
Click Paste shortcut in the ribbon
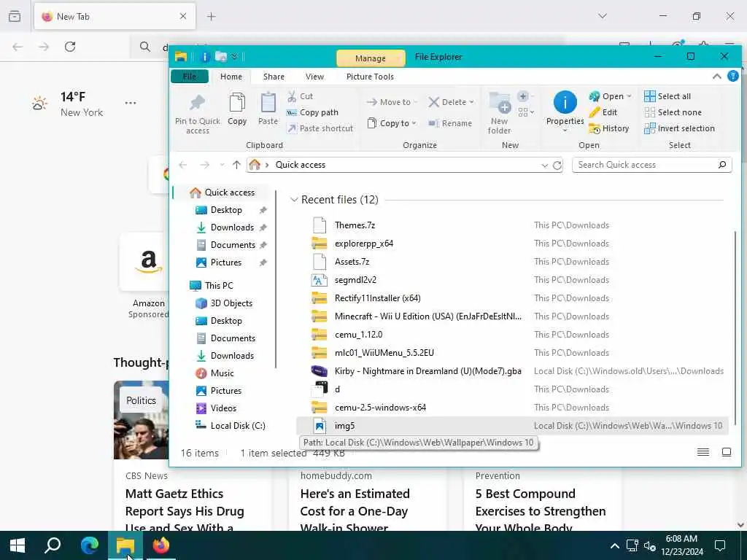[x=320, y=128]
